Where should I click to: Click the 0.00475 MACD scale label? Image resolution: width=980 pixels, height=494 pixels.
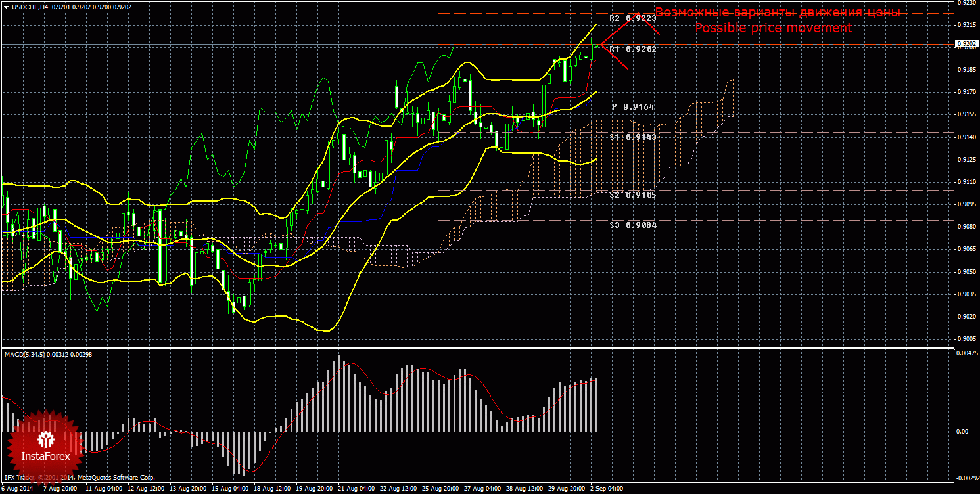(x=966, y=353)
